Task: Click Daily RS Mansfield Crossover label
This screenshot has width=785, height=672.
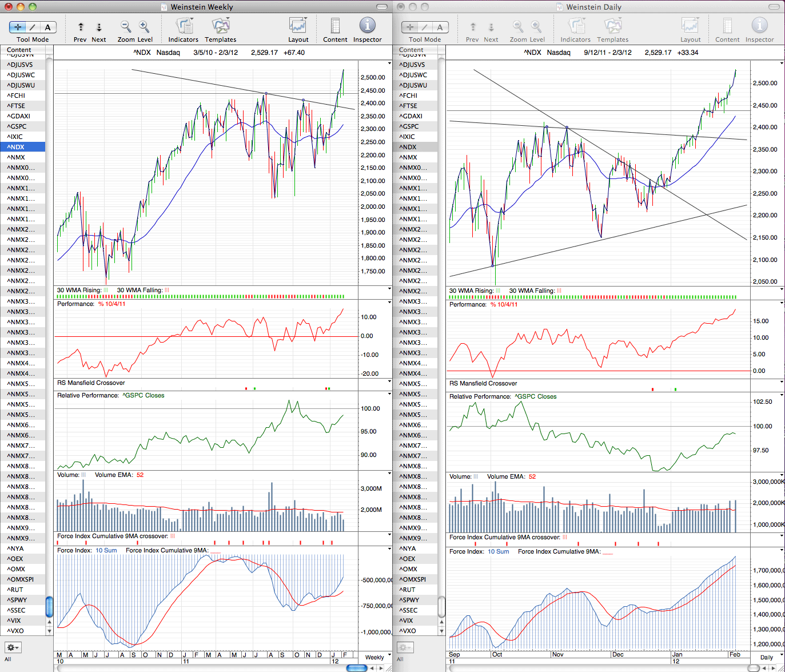Action: [x=483, y=383]
